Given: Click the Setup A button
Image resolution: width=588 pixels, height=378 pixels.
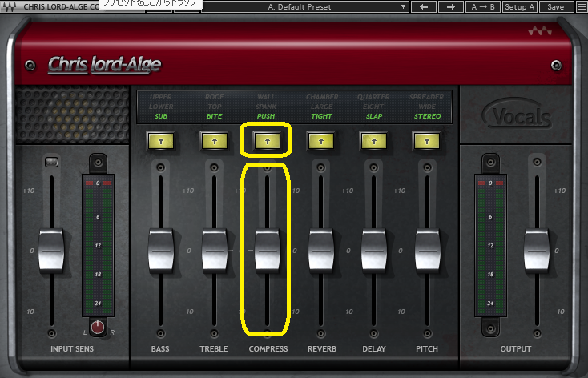Looking at the screenshot, I should [520, 6].
